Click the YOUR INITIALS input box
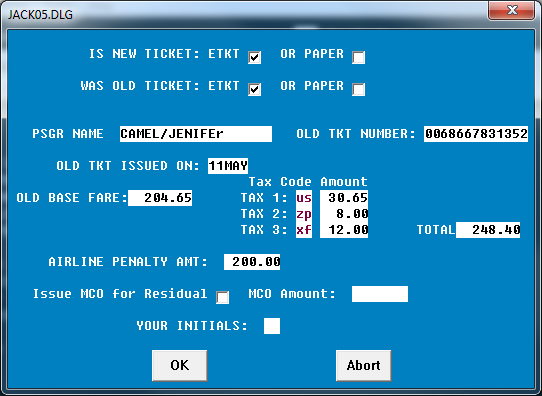Screen dimensions: 542x396 pos(272,326)
